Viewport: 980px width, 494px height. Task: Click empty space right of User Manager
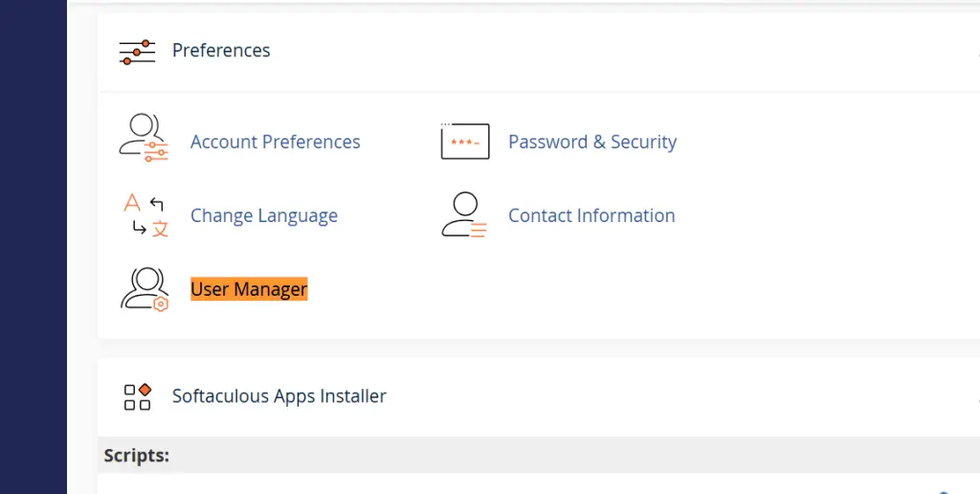tap(625, 289)
